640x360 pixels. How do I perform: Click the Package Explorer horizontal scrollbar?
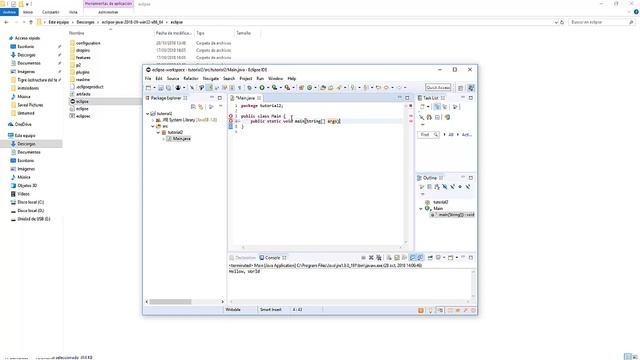(170, 302)
